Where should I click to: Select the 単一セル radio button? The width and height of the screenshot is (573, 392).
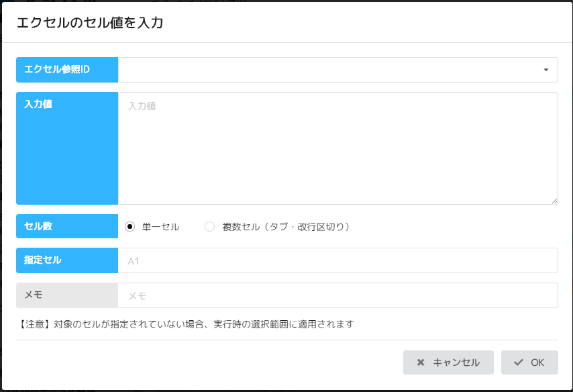[x=130, y=227]
